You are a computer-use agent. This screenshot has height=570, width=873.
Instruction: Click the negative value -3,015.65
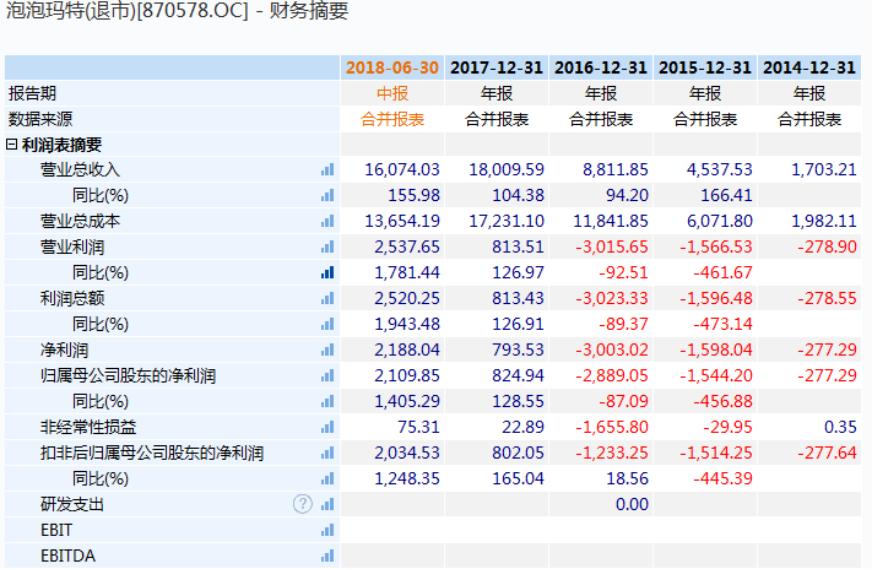coord(612,247)
